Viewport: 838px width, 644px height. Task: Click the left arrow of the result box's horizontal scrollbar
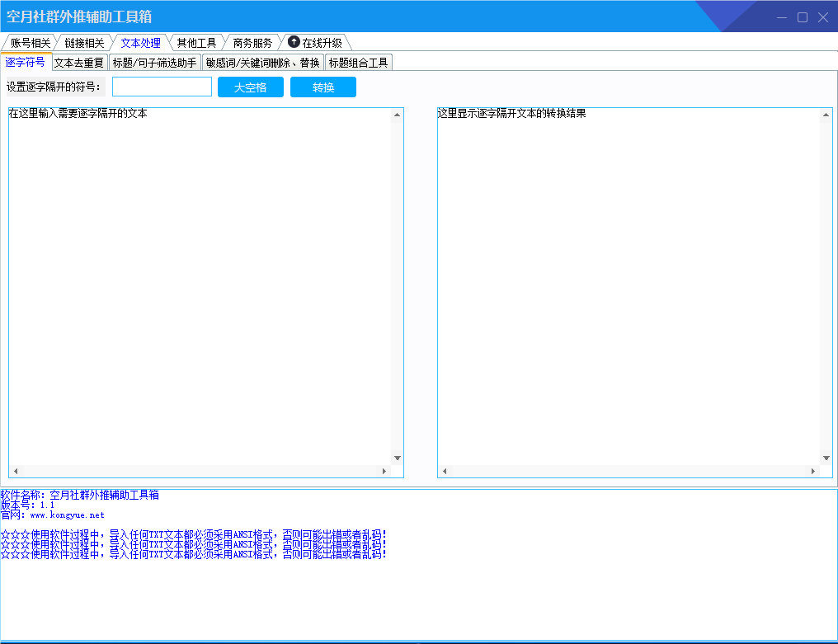(445, 472)
